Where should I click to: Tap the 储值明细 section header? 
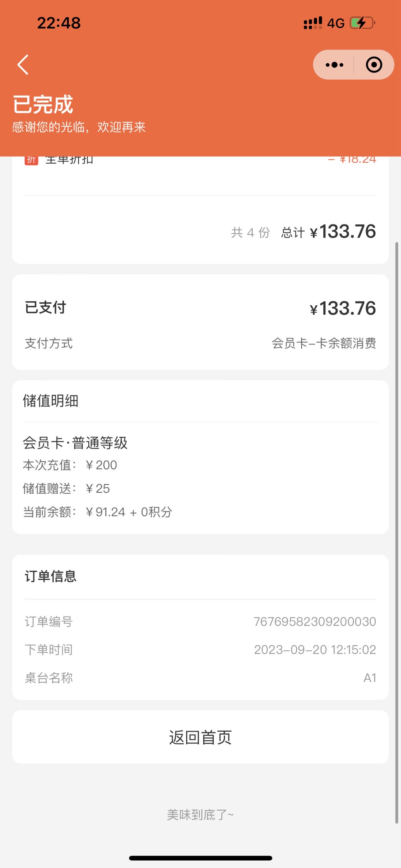(x=50, y=401)
